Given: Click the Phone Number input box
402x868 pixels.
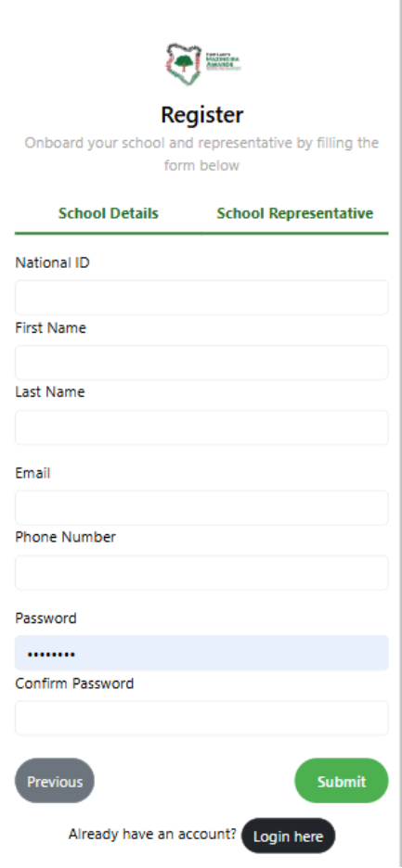Looking at the screenshot, I should coord(201,573).
